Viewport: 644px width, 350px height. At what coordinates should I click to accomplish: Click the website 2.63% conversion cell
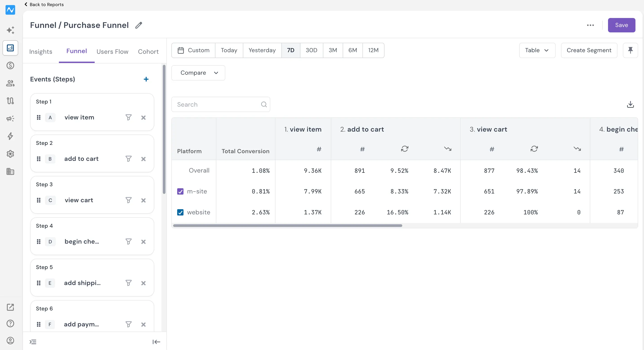click(x=260, y=212)
